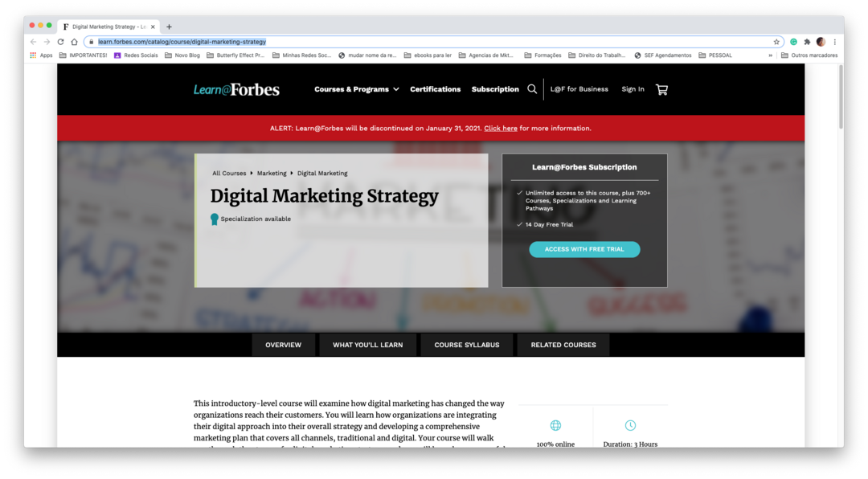The height and width of the screenshot is (479, 868).
Task: Open L@F for Business link
Action: point(579,89)
